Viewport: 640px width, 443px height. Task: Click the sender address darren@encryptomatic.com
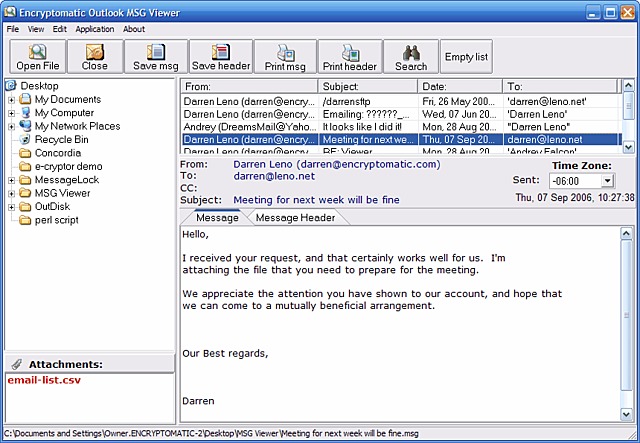click(x=369, y=164)
